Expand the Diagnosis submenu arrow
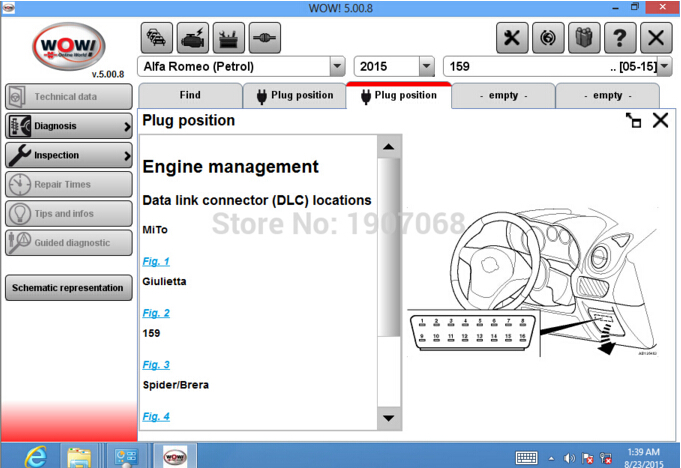The width and height of the screenshot is (681, 468). [x=127, y=126]
